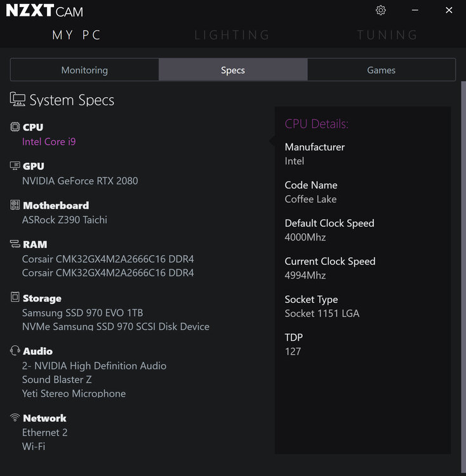Viewport: 466px width, 476px height.
Task: Open the Tuning section
Action: coord(388,35)
